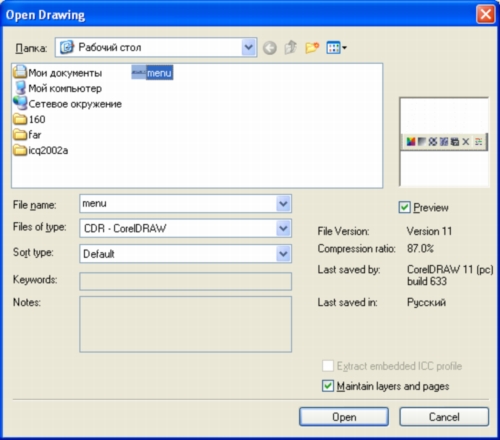Open the Sort type dropdown
This screenshot has width=500, height=440.
coord(283,254)
